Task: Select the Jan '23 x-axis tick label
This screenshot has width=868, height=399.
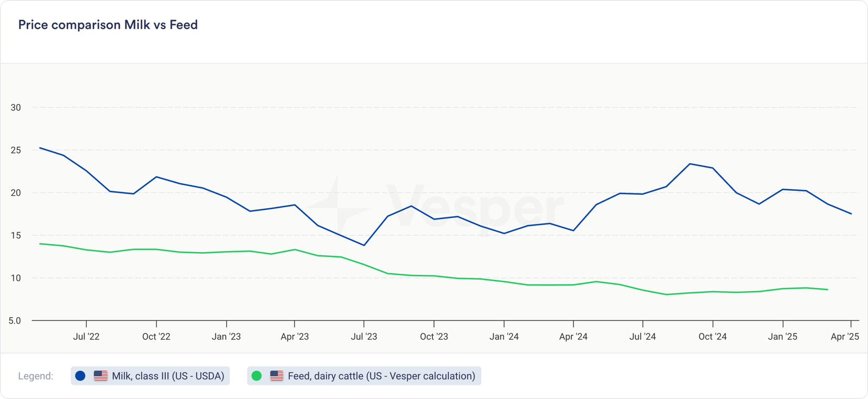Action: coord(226,337)
